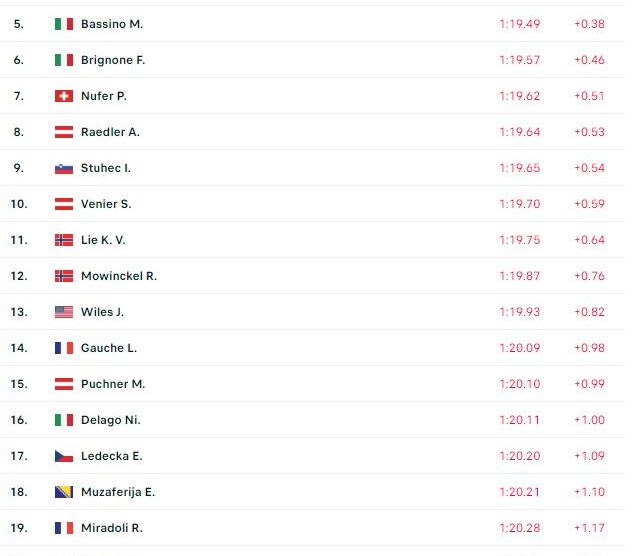Click the Austrian flag beside Raedler A.
This screenshot has height=556, width=634.
click(64, 132)
